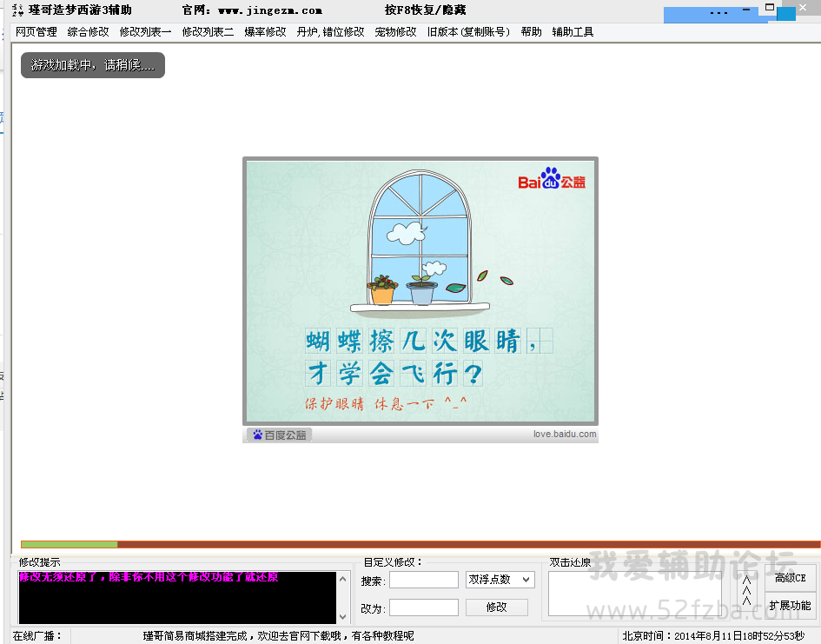Image resolution: width=821 pixels, height=644 pixels.
Task: Click the love.baidu.com link
Action: pyautogui.click(x=565, y=435)
